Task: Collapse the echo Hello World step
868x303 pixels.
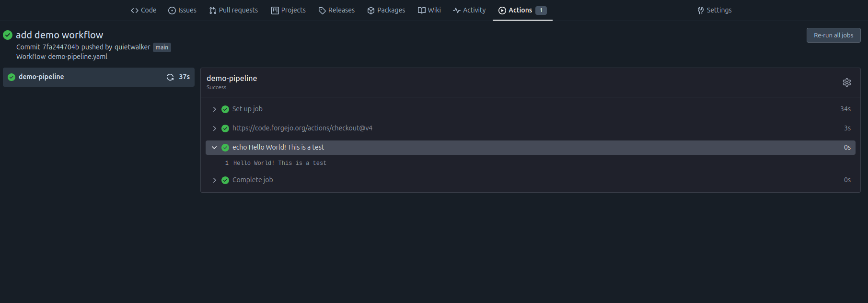Action: pyautogui.click(x=214, y=148)
